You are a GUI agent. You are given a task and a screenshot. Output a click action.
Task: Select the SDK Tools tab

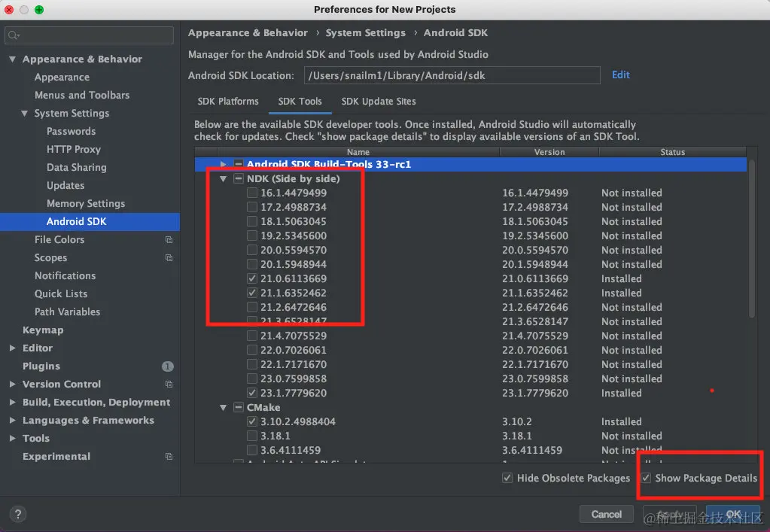(x=300, y=101)
